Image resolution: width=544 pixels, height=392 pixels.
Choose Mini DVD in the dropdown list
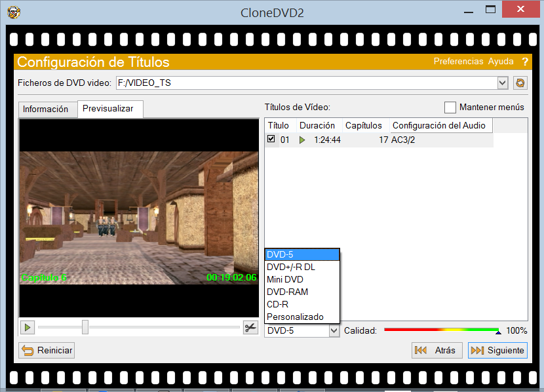point(302,280)
